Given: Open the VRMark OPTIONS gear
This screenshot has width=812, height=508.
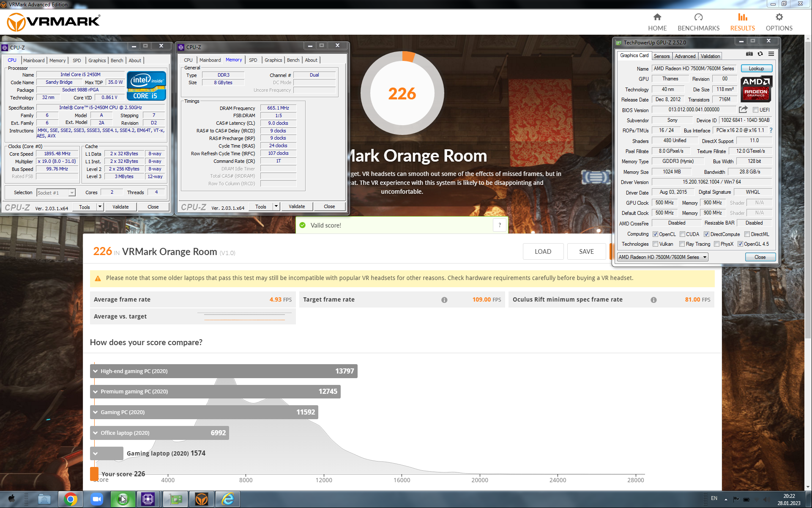Looking at the screenshot, I should pos(779,22).
